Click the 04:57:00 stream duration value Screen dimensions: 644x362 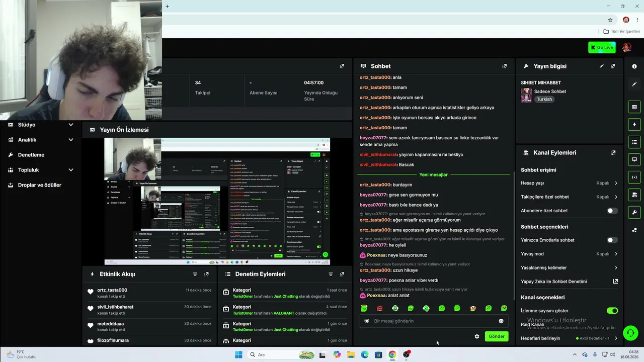[313, 82]
